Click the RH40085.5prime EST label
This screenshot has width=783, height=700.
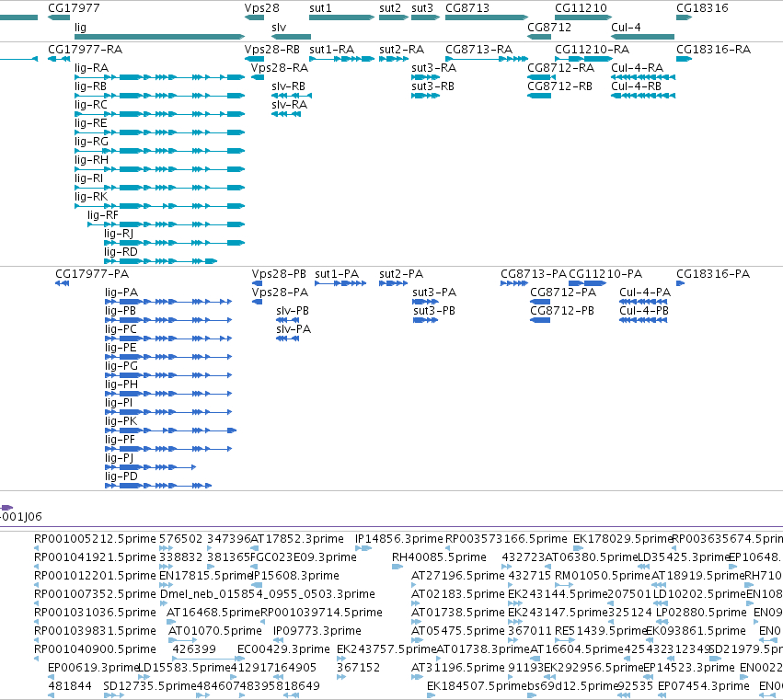pos(439,557)
